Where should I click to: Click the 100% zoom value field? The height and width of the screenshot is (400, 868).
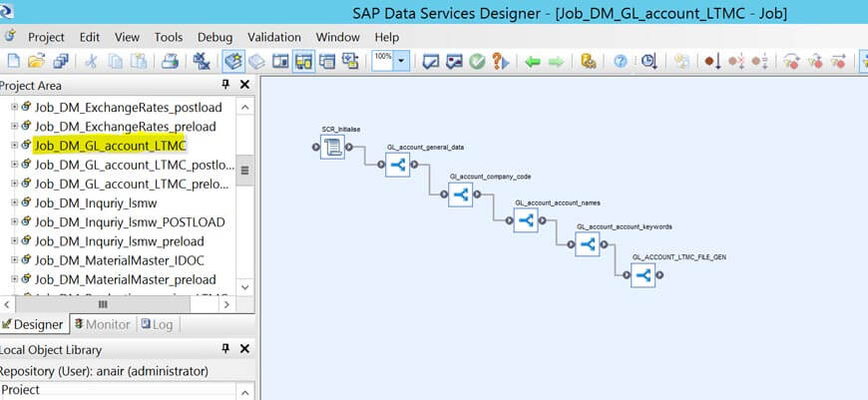pos(383,62)
